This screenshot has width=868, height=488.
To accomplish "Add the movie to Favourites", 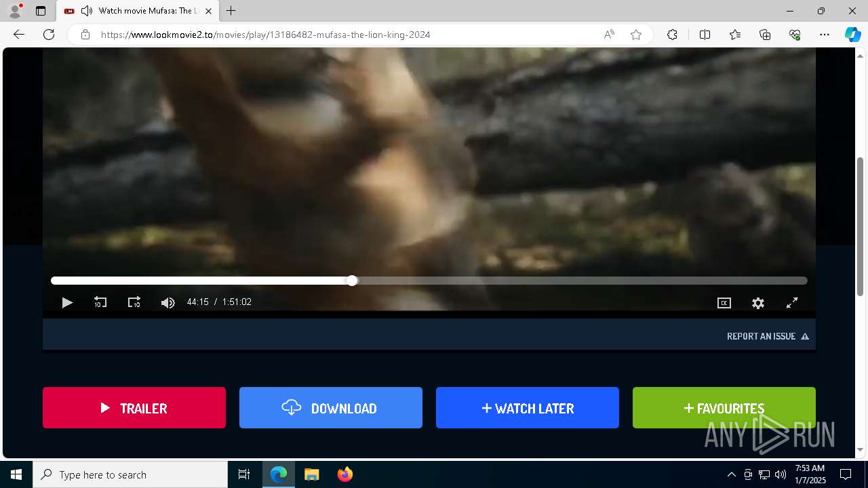I will pos(724,408).
